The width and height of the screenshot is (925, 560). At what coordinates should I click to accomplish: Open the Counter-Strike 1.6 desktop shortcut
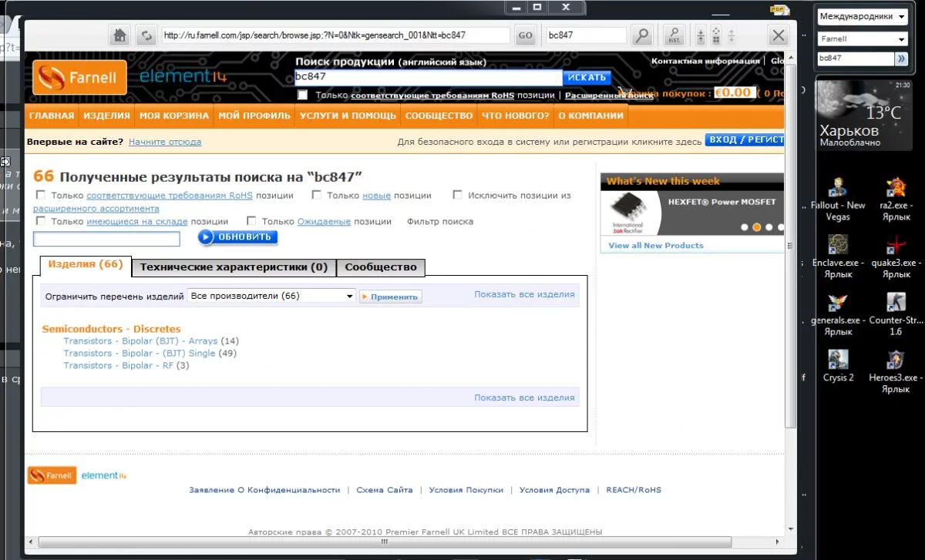click(896, 314)
